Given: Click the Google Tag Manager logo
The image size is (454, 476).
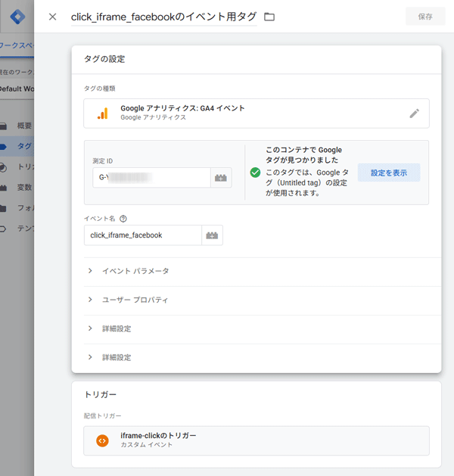Looking at the screenshot, I should coord(15,15).
